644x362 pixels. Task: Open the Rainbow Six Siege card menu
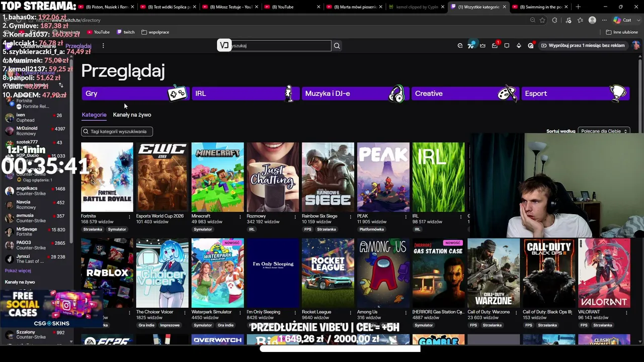pos(351,217)
